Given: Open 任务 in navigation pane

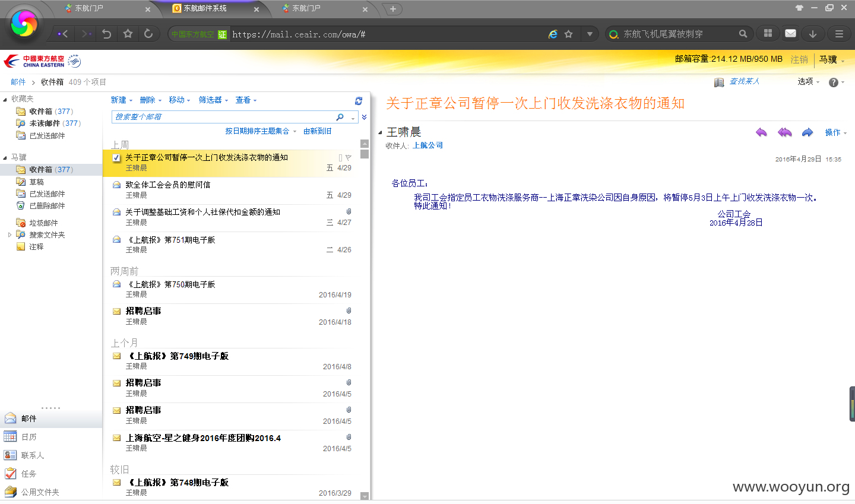Looking at the screenshot, I should click(x=51, y=474).
